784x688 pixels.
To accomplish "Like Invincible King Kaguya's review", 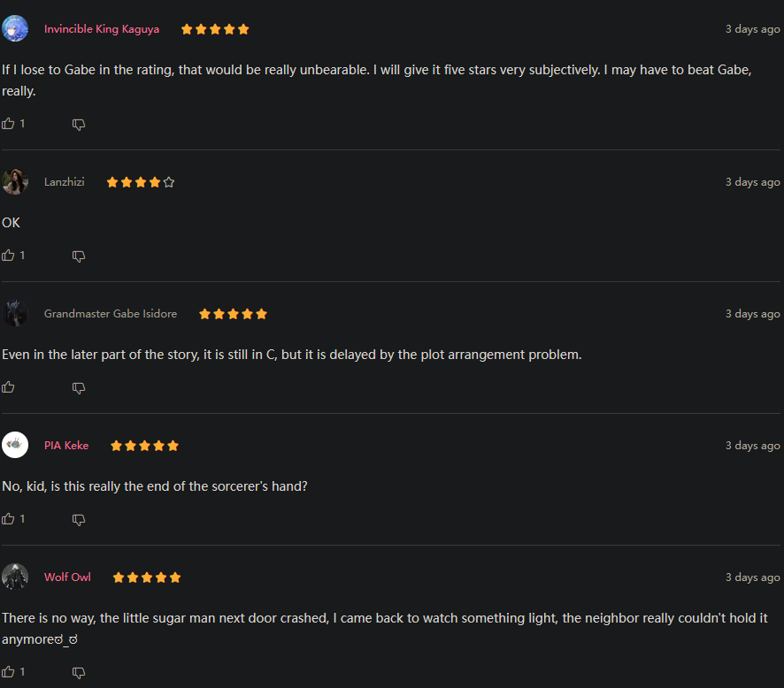I will tap(8, 124).
